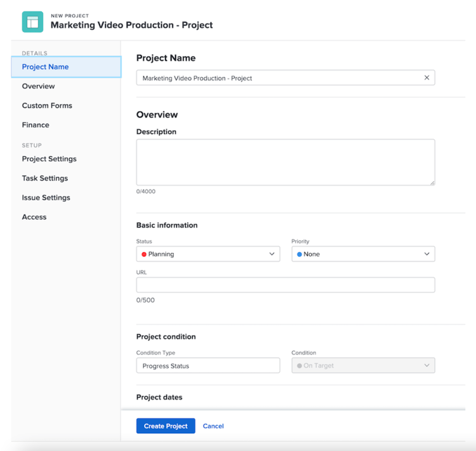Click into the URL input field
The width and height of the screenshot is (476, 451).
(x=286, y=285)
